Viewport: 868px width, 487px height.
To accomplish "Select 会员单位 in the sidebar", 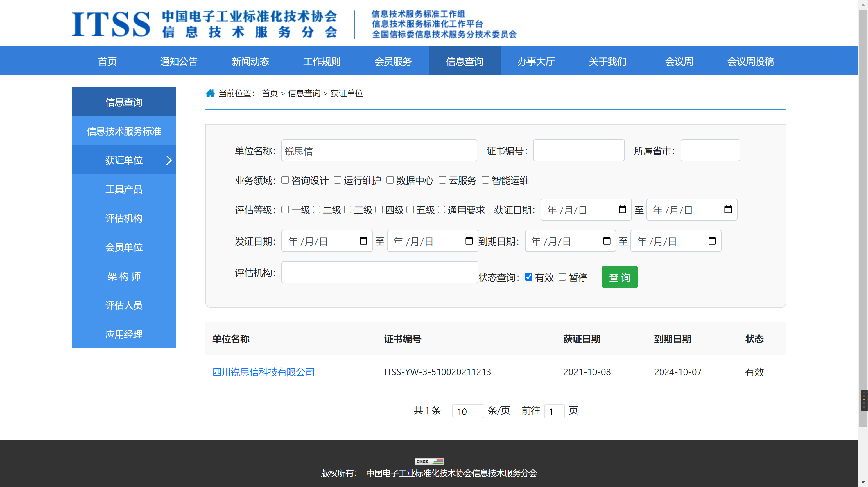I will coord(124,247).
